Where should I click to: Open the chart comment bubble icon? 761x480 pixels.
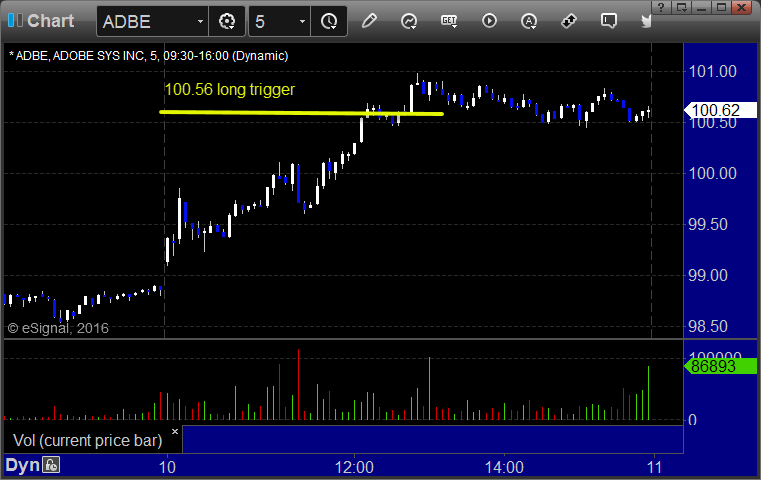(608, 21)
